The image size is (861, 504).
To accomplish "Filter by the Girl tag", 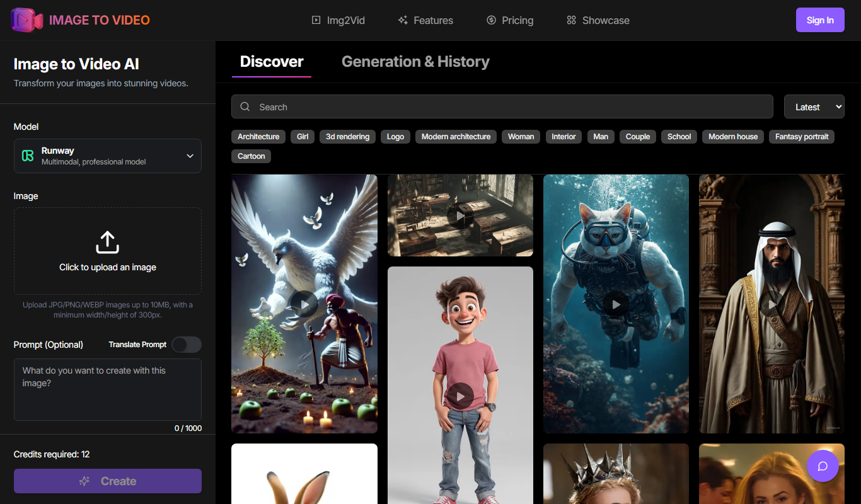I will click(x=303, y=137).
